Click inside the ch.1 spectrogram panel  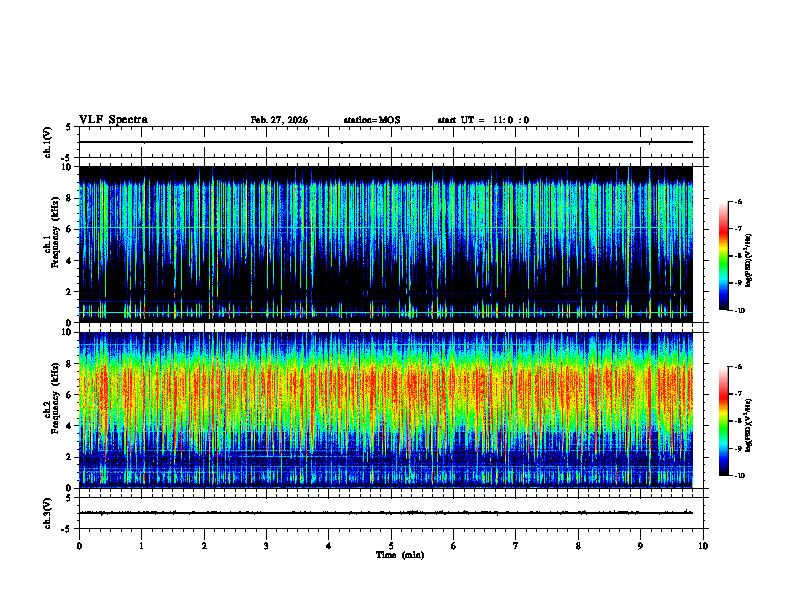[386, 244]
